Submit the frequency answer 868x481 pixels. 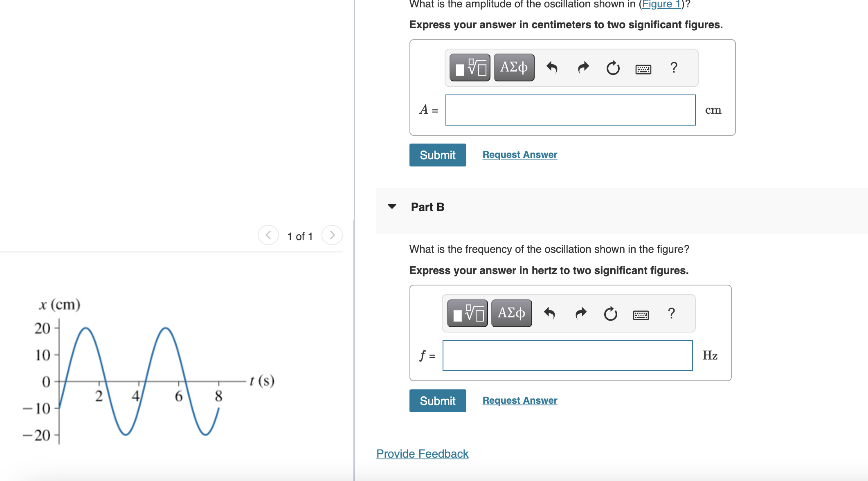437,400
